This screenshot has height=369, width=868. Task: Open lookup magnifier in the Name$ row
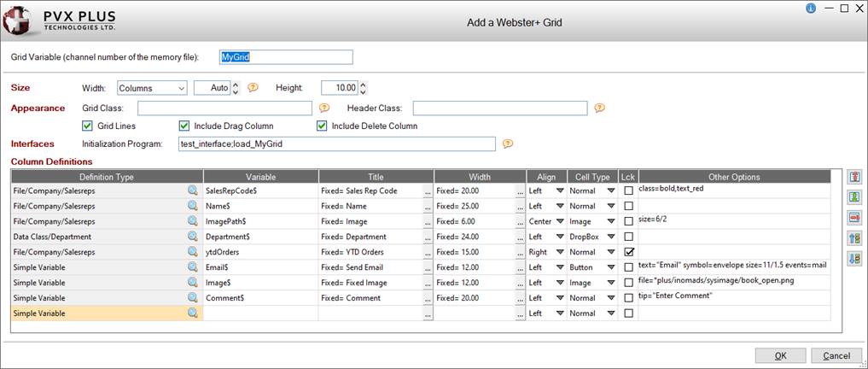tap(193, 206)
